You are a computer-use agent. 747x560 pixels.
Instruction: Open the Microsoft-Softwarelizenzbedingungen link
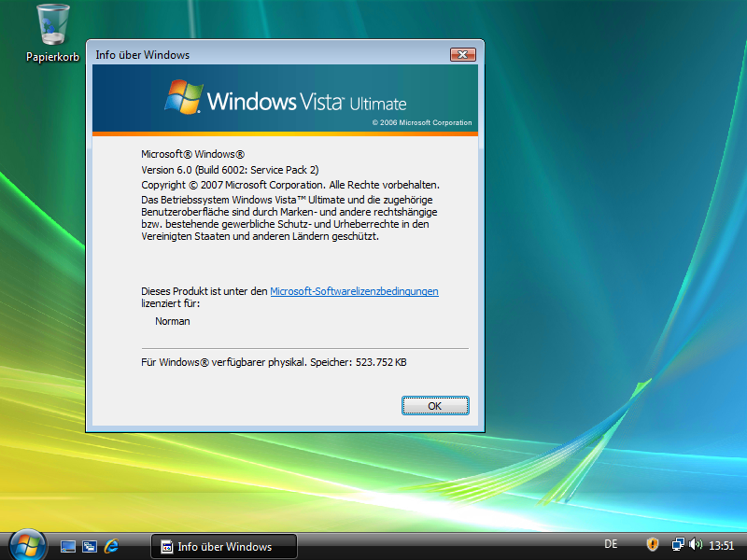tap(354, 291)
